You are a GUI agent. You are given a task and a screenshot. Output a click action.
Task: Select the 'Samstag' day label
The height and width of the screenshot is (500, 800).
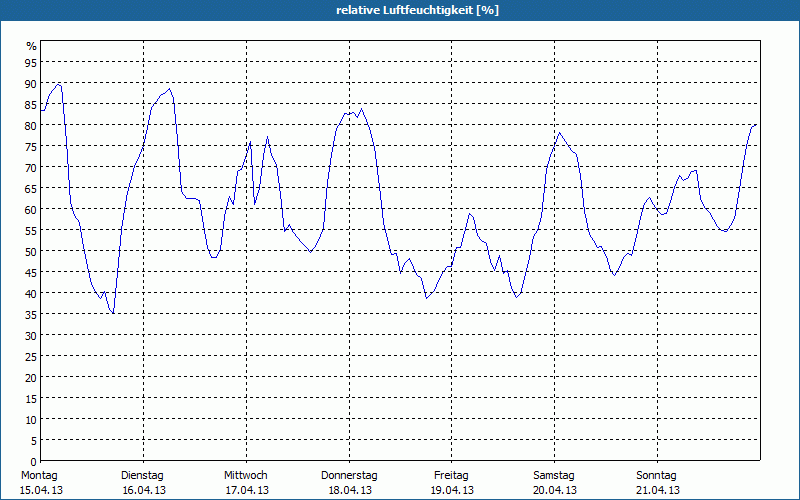coord(554,475)
